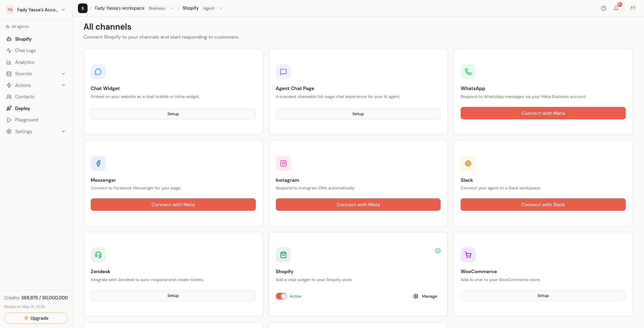Click Connect with Meta for WhatsApp
Image resolution: width=644 pixels, height=328 pixels.
tap(543, 113)
